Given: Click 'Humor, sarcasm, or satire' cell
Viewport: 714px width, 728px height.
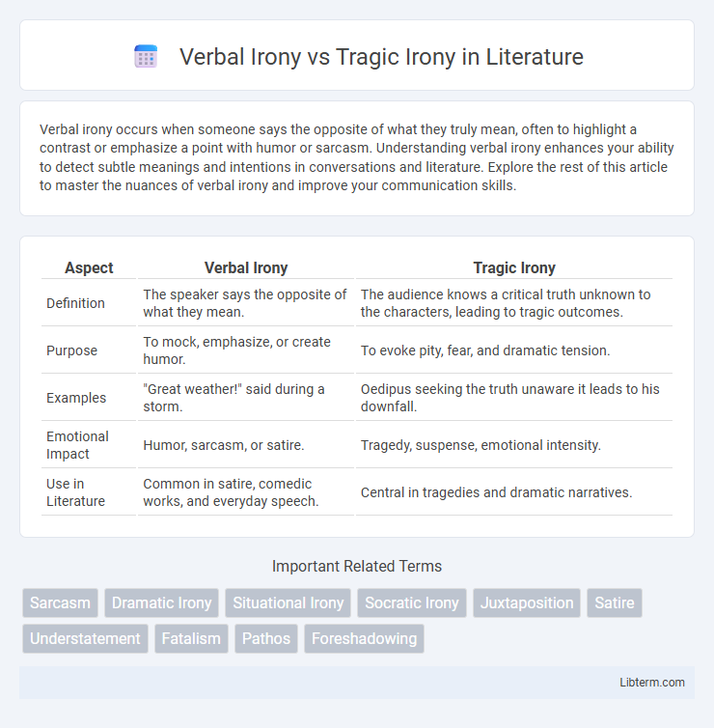Looking at the screenshot, I should [x=246, y=445].
